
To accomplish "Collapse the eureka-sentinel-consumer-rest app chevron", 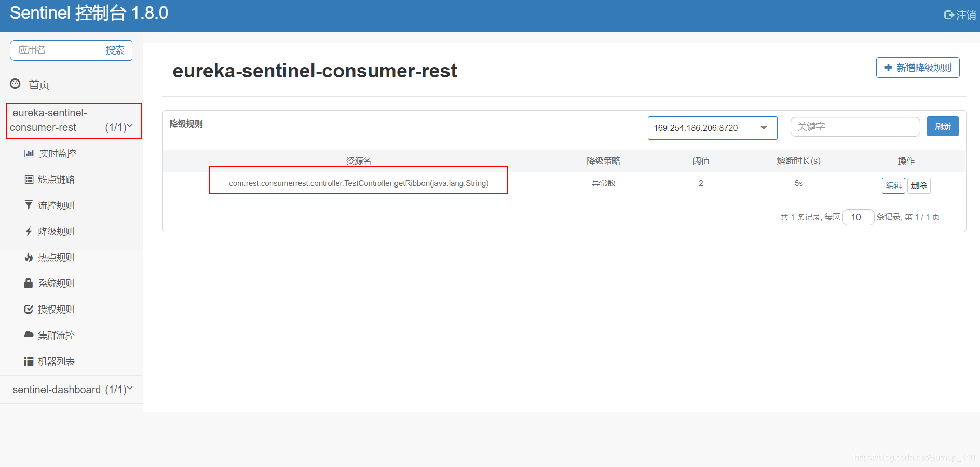I will coord(130,126).
